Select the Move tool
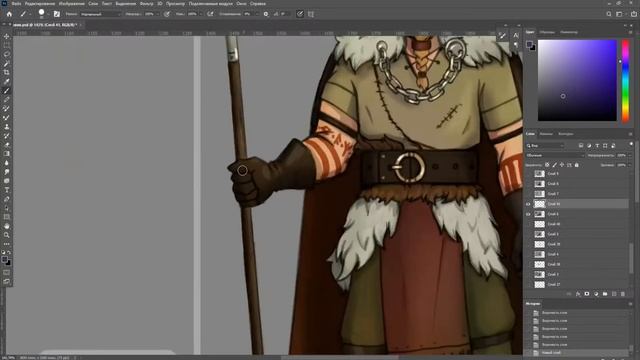This screenshot has height=360, width=640. [x=7, y=36]
